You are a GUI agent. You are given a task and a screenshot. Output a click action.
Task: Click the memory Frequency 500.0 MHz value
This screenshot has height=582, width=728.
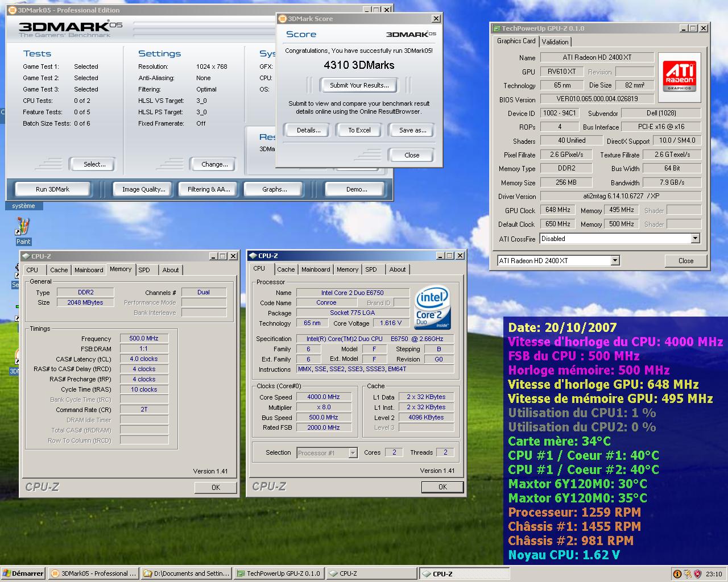click(x=144, y=338)
